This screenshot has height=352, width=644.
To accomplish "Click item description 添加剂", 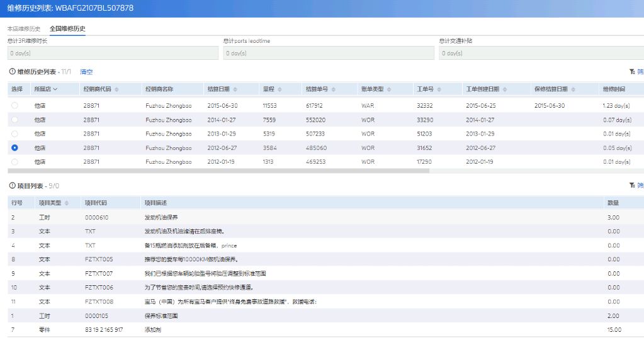I will coord(153,330).
